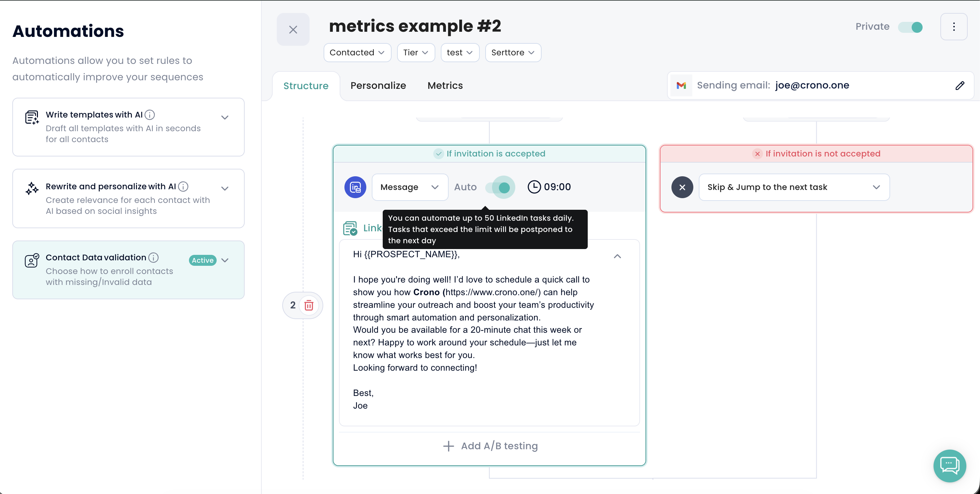Click the pencil icon to edit sending email

coord(959,85)
